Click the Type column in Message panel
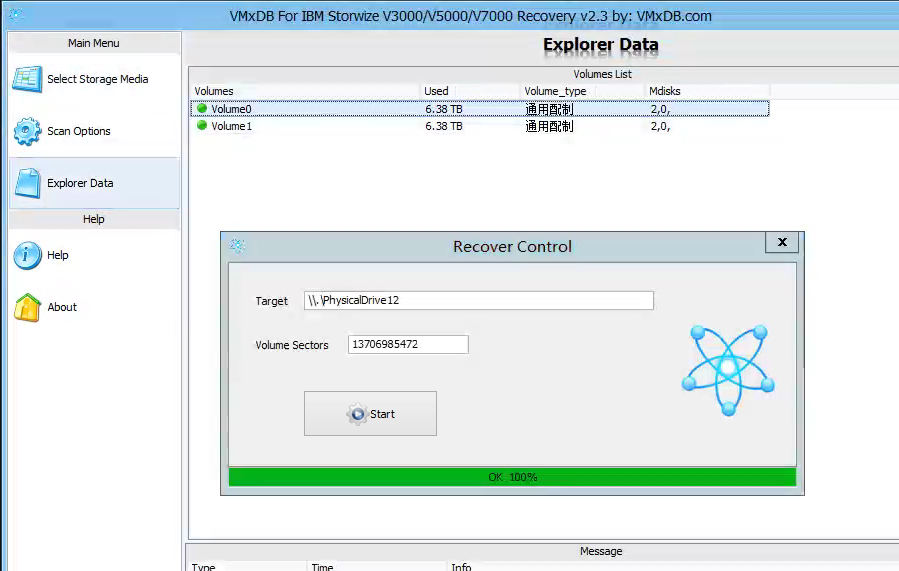 204,566
